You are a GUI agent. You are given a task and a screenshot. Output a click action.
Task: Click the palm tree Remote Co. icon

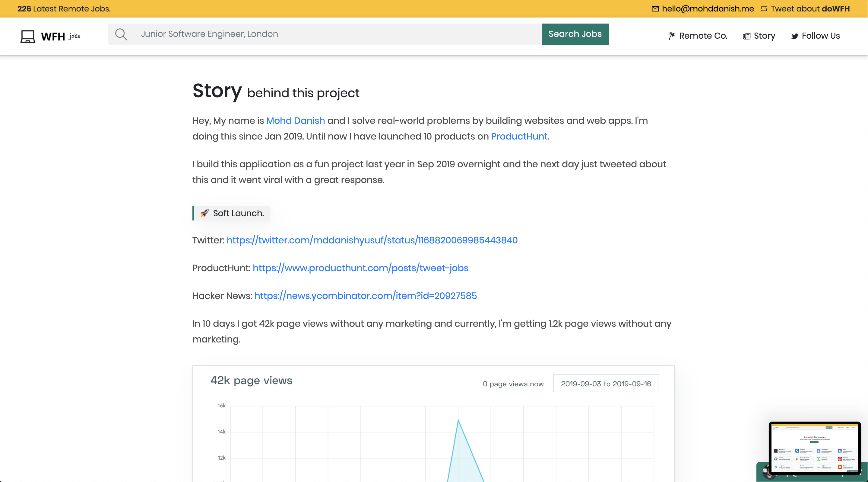click(672, 36)
